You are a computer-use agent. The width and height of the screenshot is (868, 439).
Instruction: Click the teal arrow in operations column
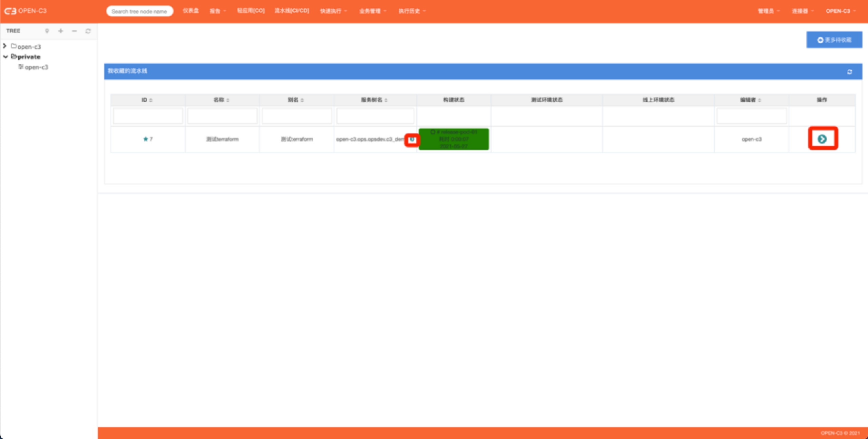(822, 139)
